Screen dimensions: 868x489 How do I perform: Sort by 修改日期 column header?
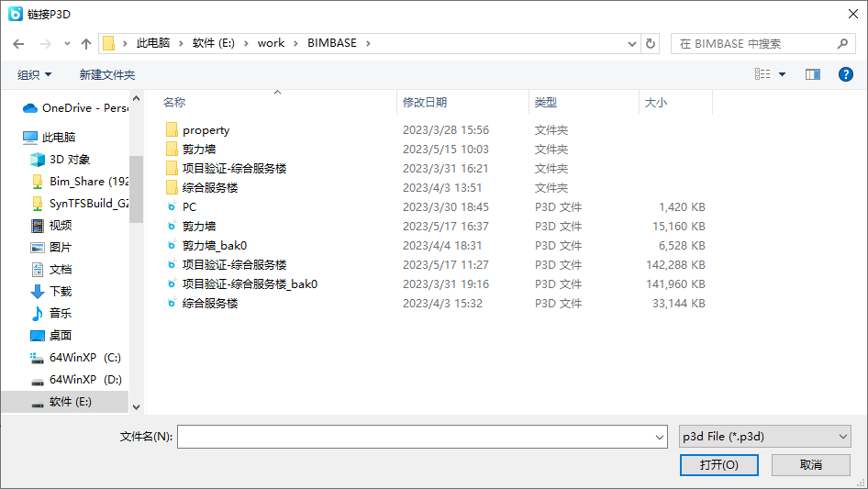[x=425, y=103]
